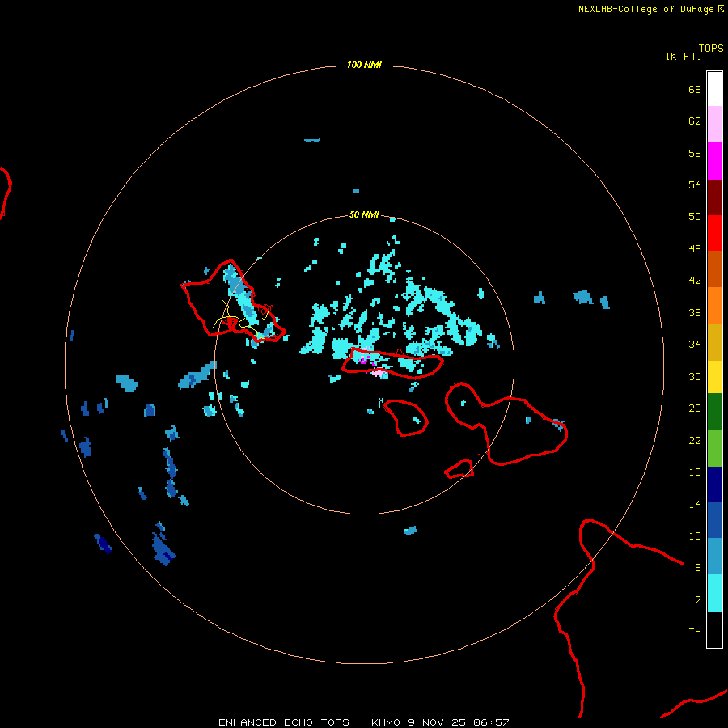
Task: Click the legend value 2
Action: (698, 599)
